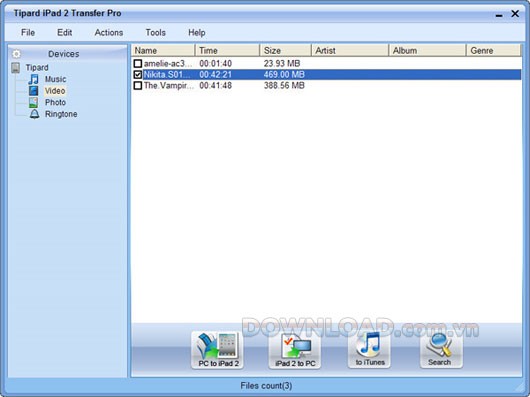The height and width of the screenshot is (397, 530).
Task: Open the Edit menu
Action: [64, 32]
